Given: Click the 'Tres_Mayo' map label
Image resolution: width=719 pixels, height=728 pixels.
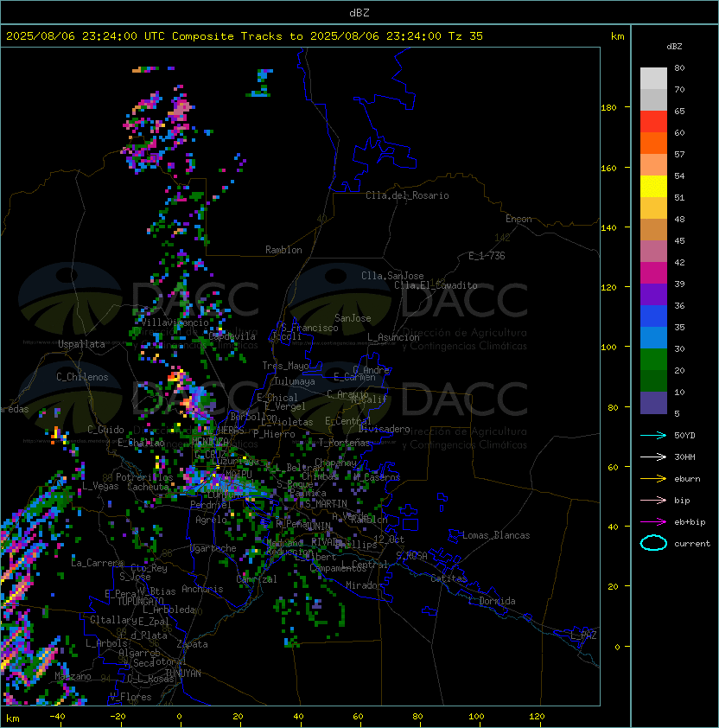Looking at the screenshot, I should (x=285, y=366).
